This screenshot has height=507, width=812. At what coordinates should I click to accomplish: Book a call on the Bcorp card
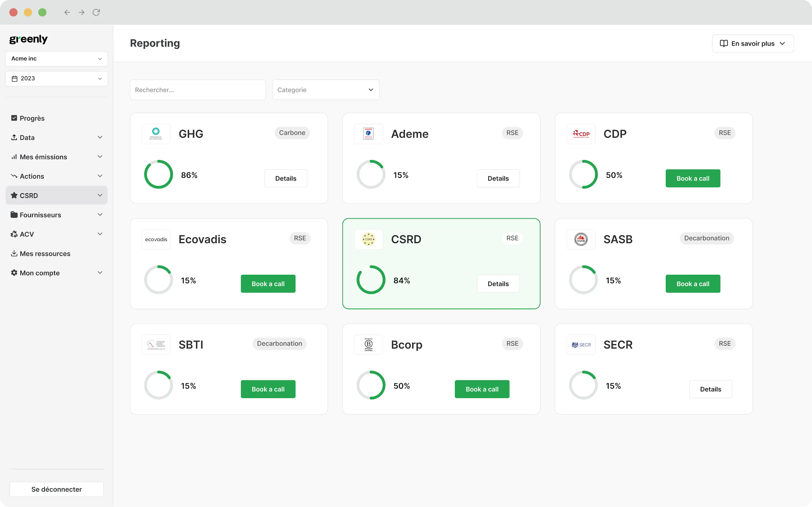click(482, 389)
